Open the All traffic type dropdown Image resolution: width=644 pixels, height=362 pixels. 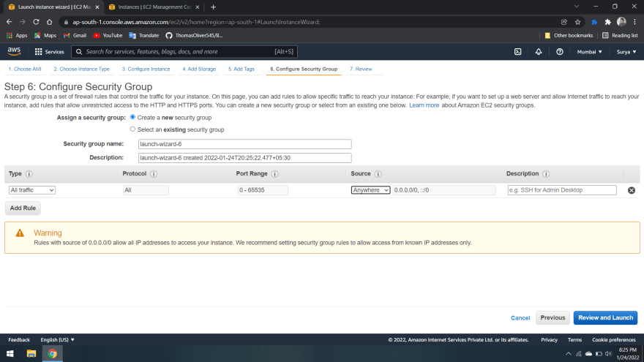click(x=32, y=190)
